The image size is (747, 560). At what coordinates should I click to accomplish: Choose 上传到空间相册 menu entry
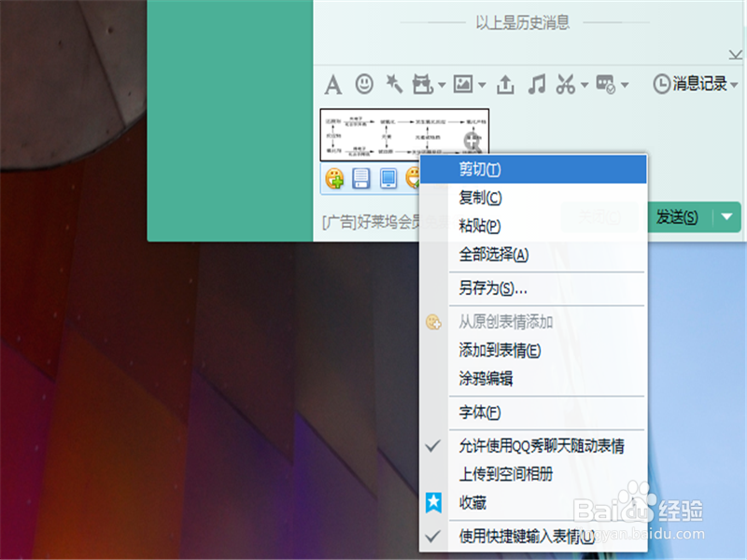point(533,474)
